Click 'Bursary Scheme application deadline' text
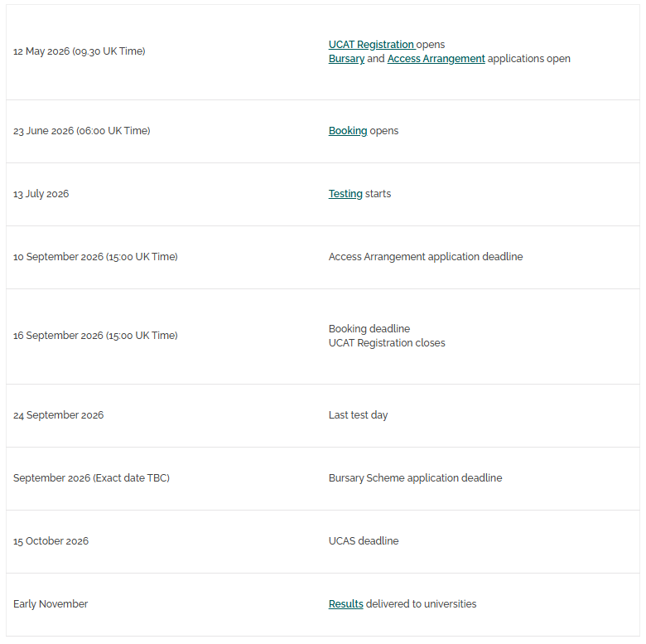Image resolution: width=646 pixels, height=644 pixels. (415, 478)
